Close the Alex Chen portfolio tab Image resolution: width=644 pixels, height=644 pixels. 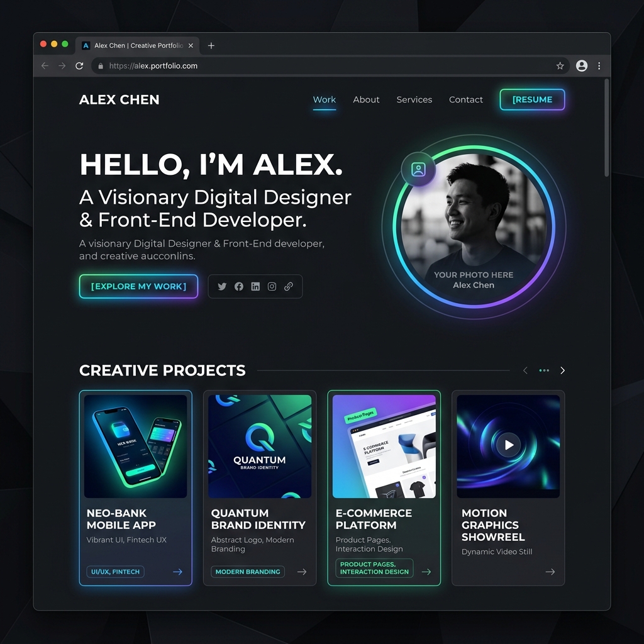coord(191,45)
